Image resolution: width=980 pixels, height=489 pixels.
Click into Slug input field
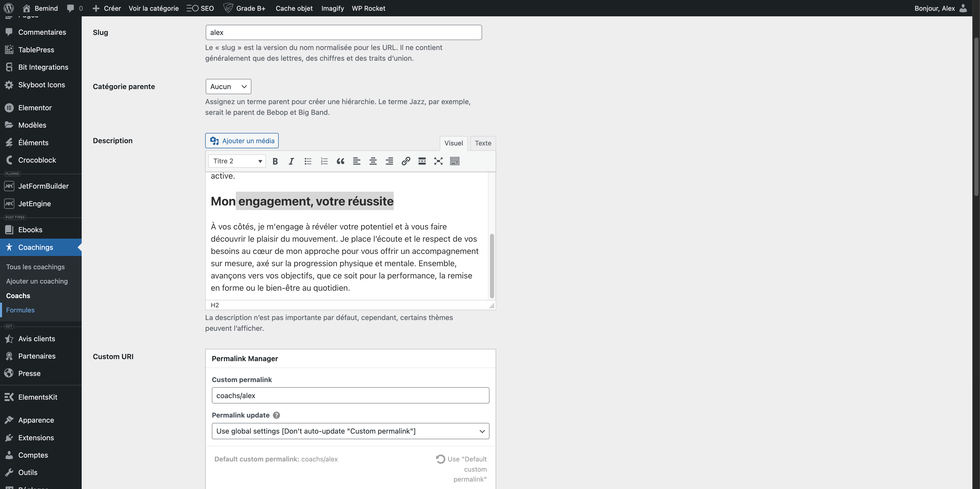(344, 32)
